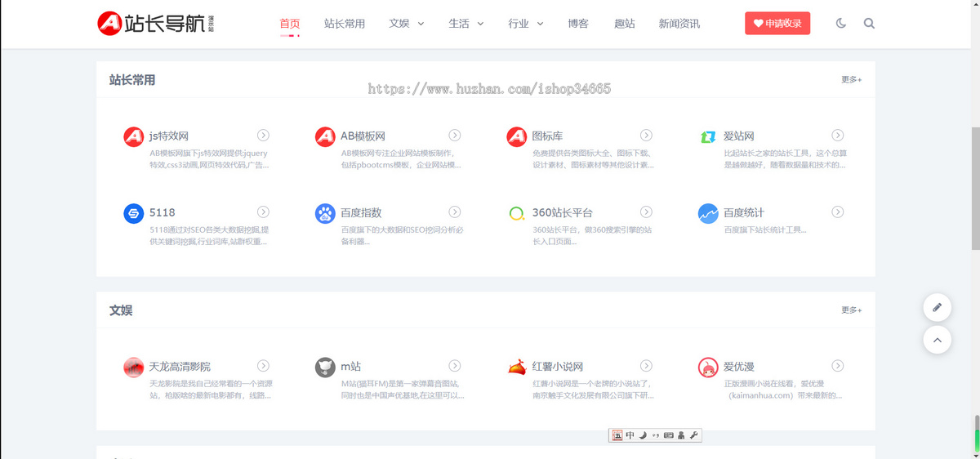The width and height of the screenshot is (980, 459).
Task: Click the AB模板网 site logo icon
Action: [x=325, y=136]
